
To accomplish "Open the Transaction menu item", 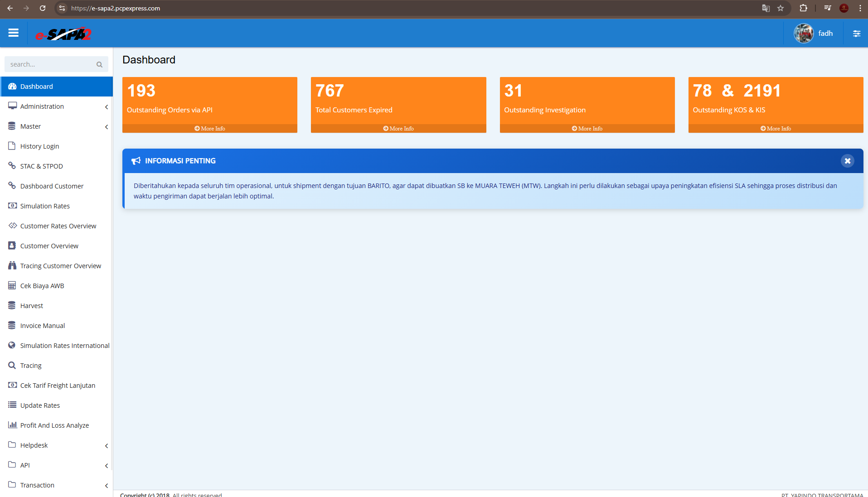I will tap(56, 485).
